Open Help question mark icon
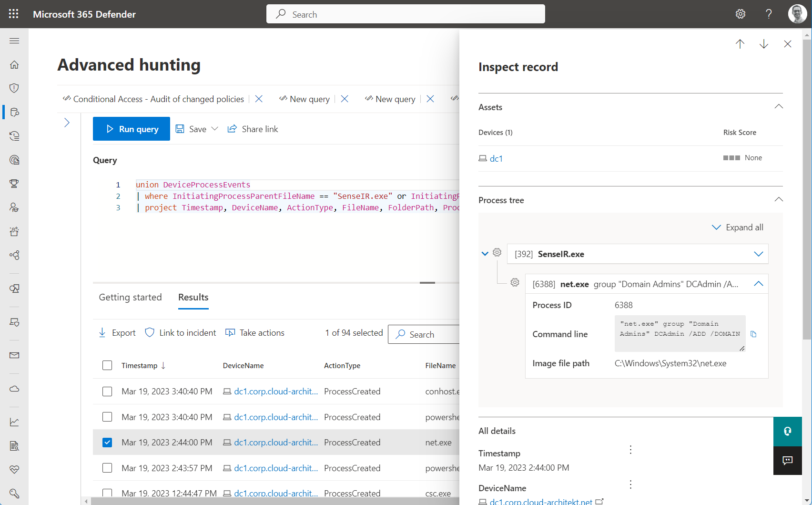The width and height of the screenshot is (812, 505). coord(769,14)
